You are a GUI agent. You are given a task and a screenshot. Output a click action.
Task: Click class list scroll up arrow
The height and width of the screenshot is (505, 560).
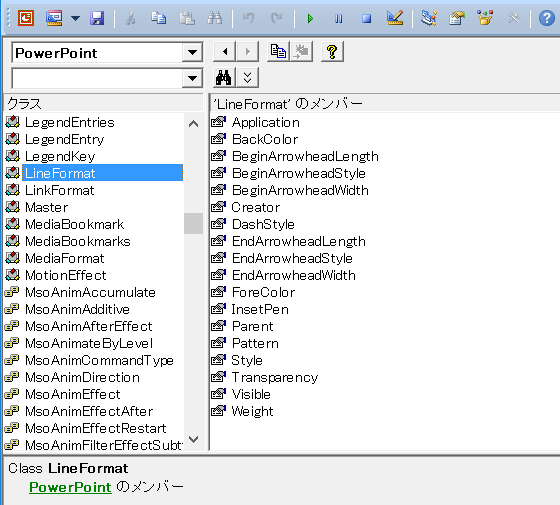(194, 124)
